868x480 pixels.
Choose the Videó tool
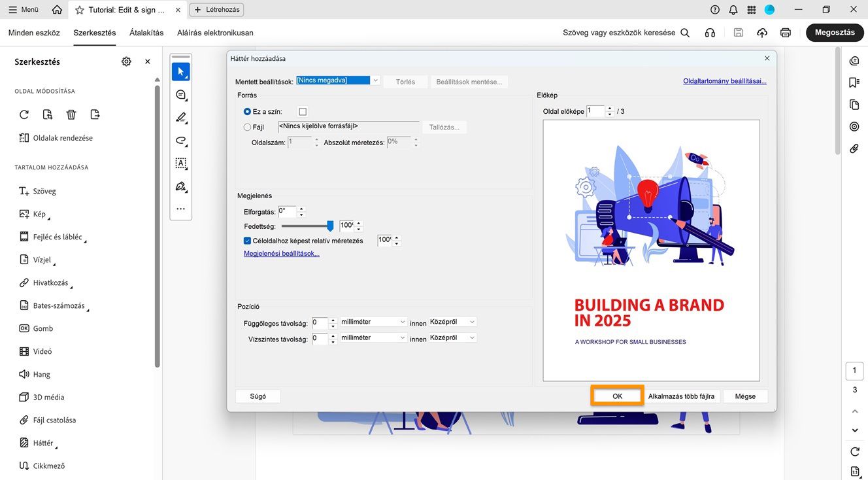tap(35, 351)
